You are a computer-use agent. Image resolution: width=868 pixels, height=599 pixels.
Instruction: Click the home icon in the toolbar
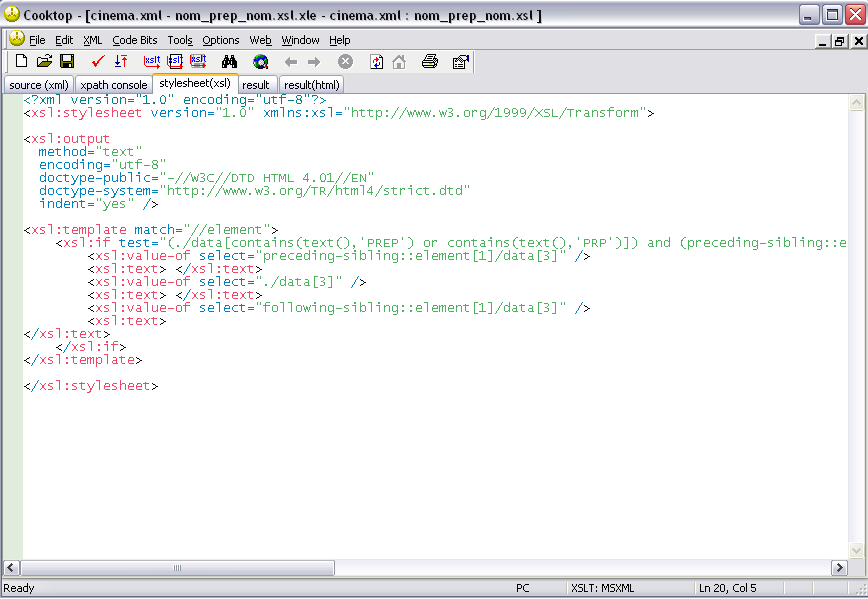point(399,61)
